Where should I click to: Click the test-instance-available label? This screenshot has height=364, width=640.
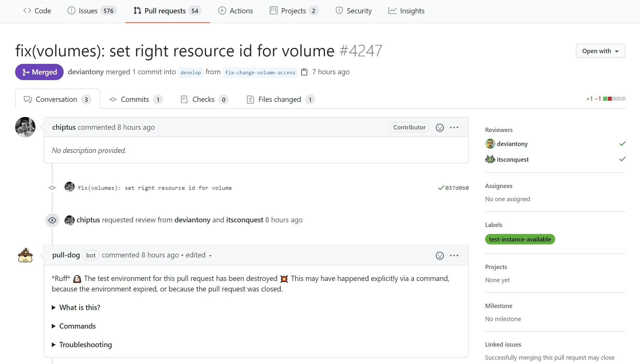tap(520, 239)
